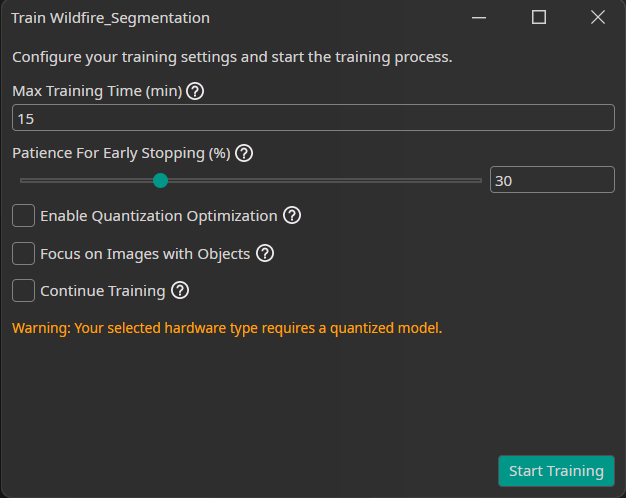Click the Patience For Early Stopping label
626x498 pixels.
tap(121, 153)
